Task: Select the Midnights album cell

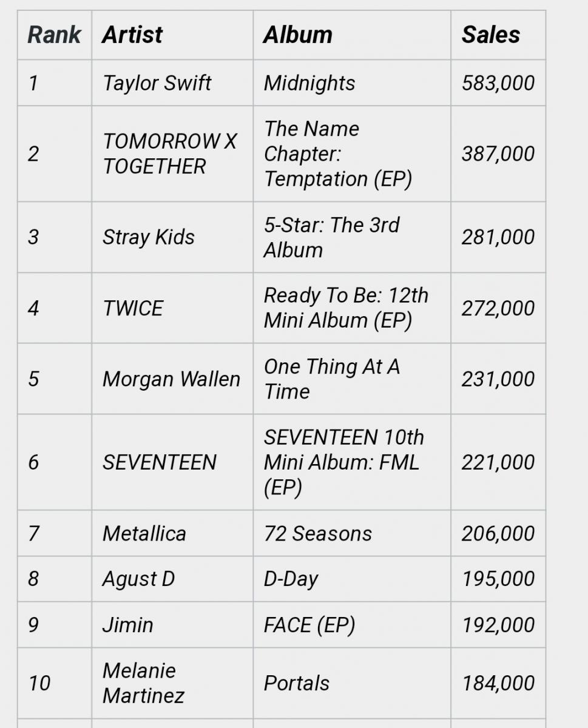Action: [352, 83]
